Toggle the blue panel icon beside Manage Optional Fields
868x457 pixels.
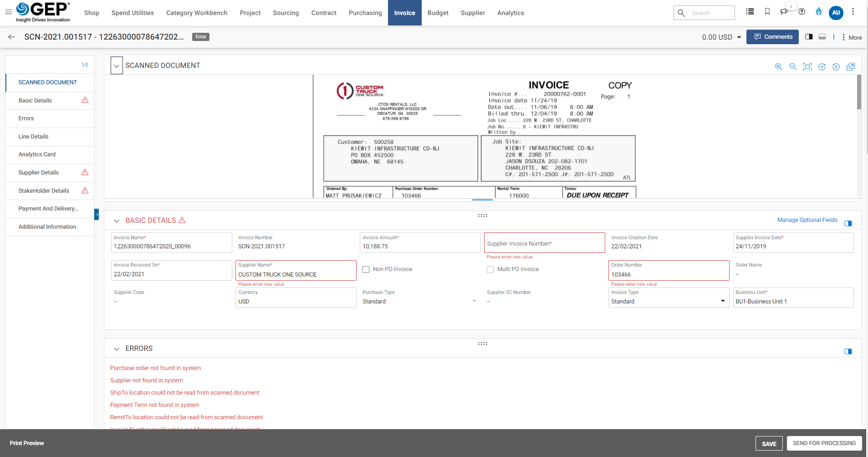point(848,224)
